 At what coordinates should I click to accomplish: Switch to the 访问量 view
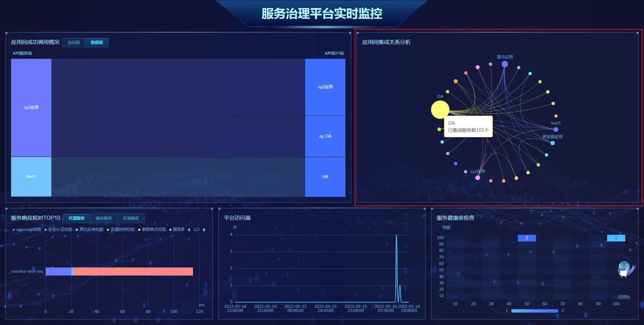coord(73,43)
